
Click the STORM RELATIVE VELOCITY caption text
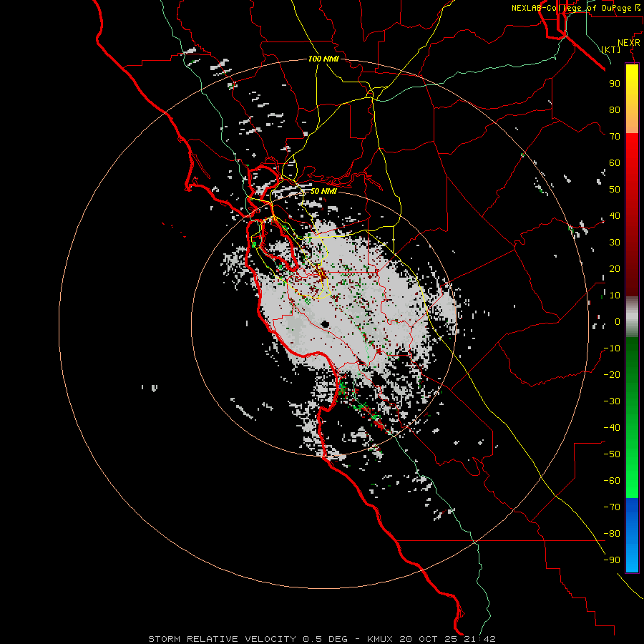point(223,639)
